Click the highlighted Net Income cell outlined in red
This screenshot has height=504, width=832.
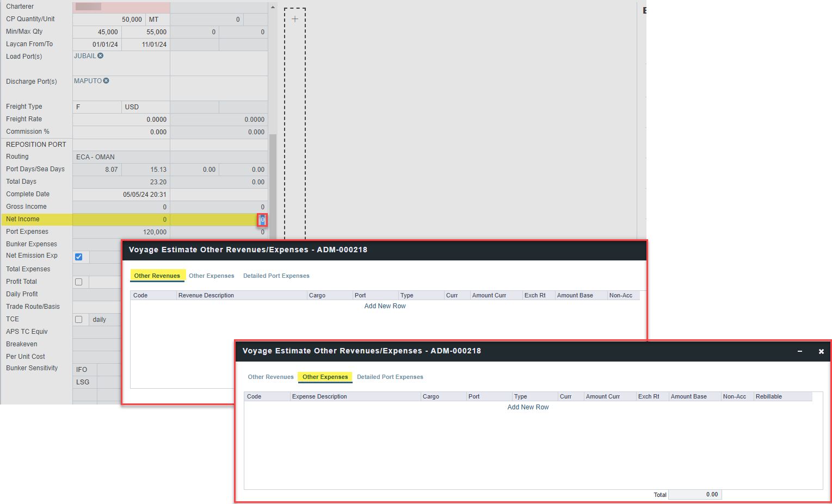[262, 220]
